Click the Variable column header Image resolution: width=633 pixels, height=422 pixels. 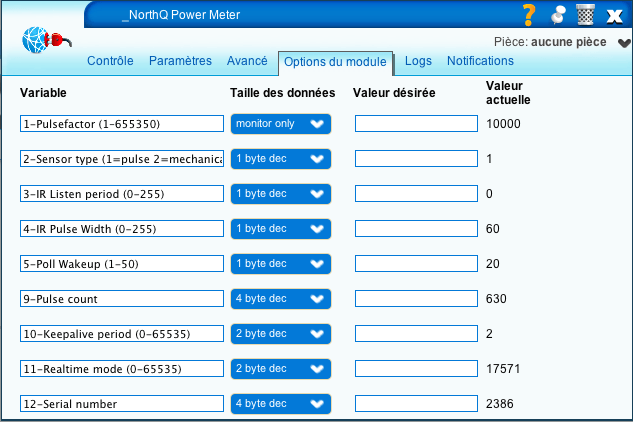coord(43,93)
